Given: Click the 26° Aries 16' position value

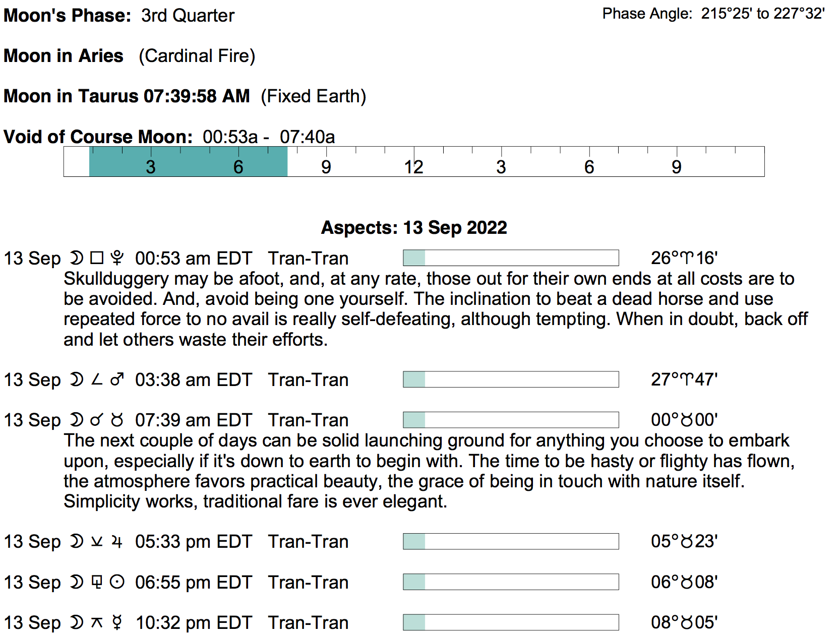Looking at the screenshot, I should pyautogui.click(x=684, y=258).
